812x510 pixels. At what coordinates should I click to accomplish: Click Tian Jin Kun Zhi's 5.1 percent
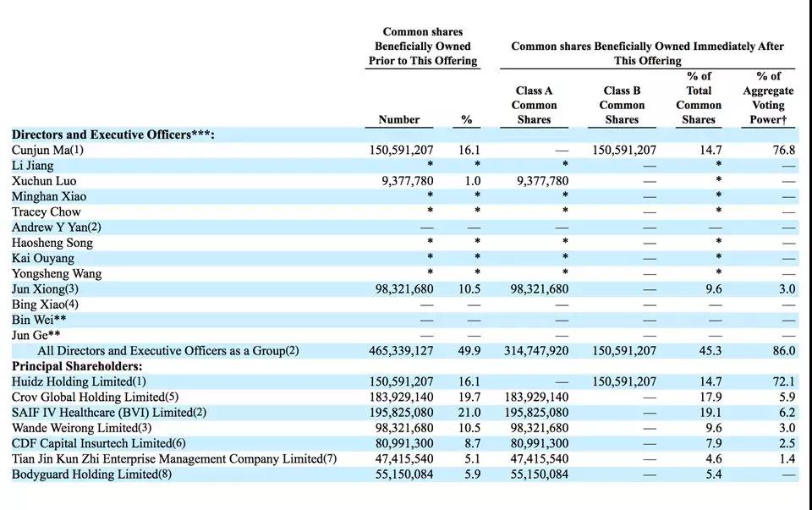pyautogui.click(x=472, y=459)
